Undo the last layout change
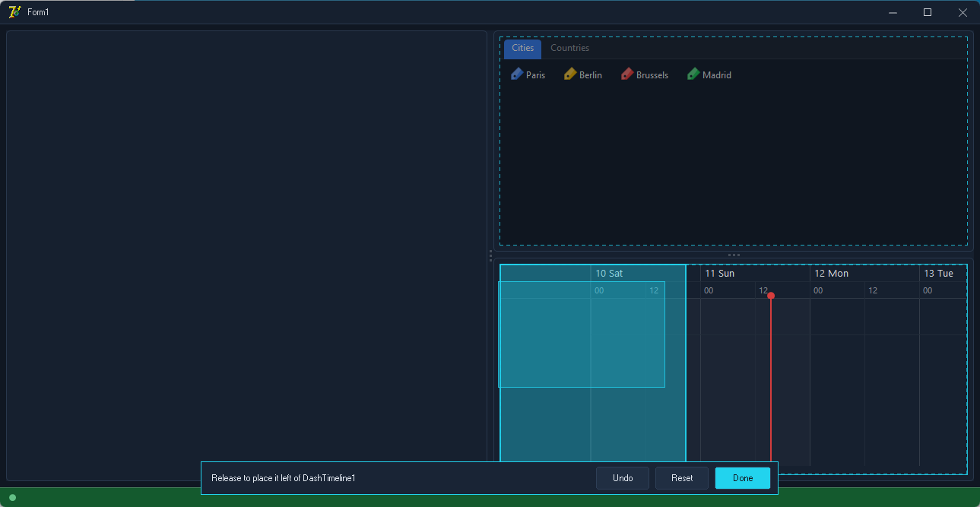This screenshot has width=980, height=507. pyautogui.click(x=623, y=478)
